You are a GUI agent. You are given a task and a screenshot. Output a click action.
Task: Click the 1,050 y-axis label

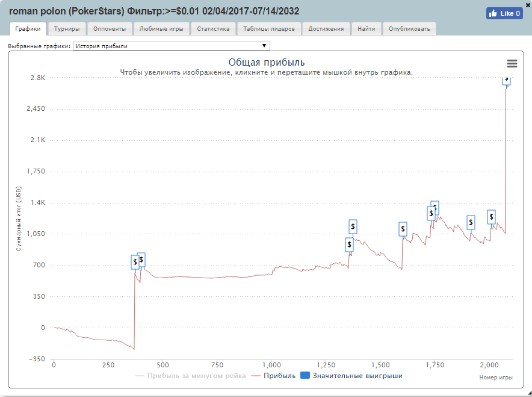click(x=36, y=234)
